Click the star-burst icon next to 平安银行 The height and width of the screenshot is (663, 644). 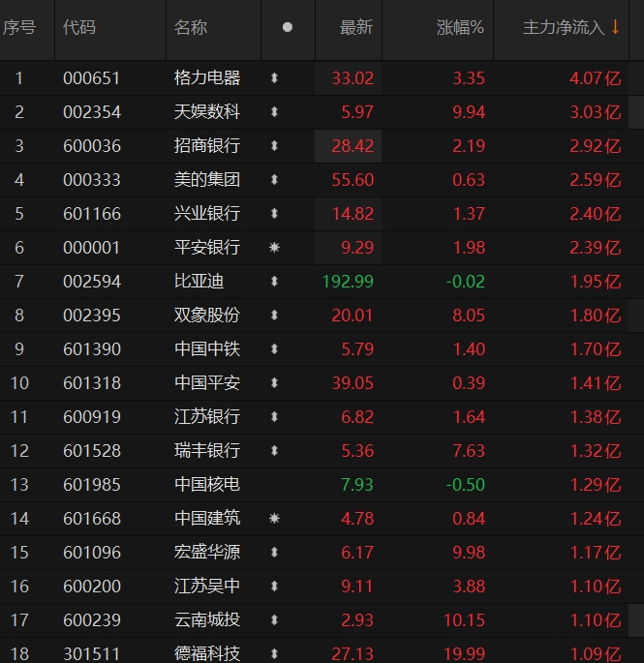[x=274, y=248]
